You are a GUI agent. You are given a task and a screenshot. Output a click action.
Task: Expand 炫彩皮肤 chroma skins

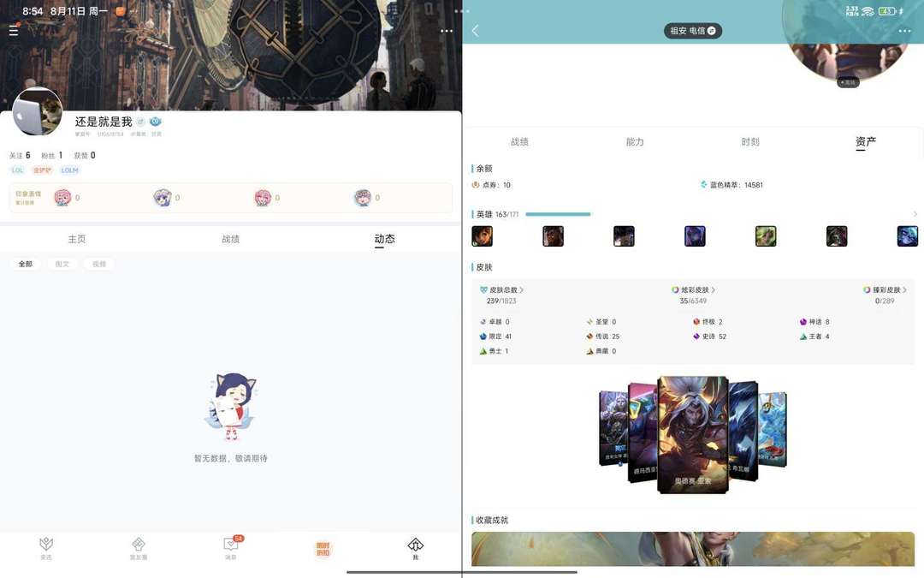694,290
